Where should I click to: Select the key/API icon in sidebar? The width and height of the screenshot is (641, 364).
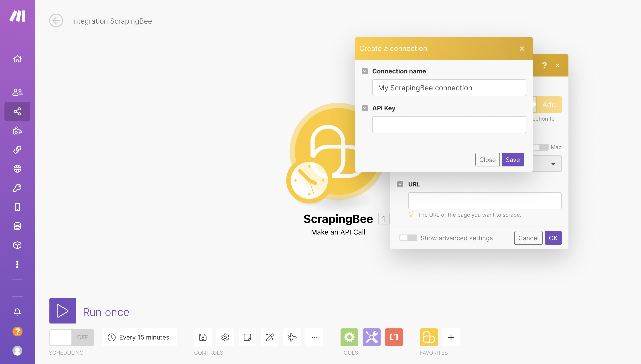click(17, 188)
